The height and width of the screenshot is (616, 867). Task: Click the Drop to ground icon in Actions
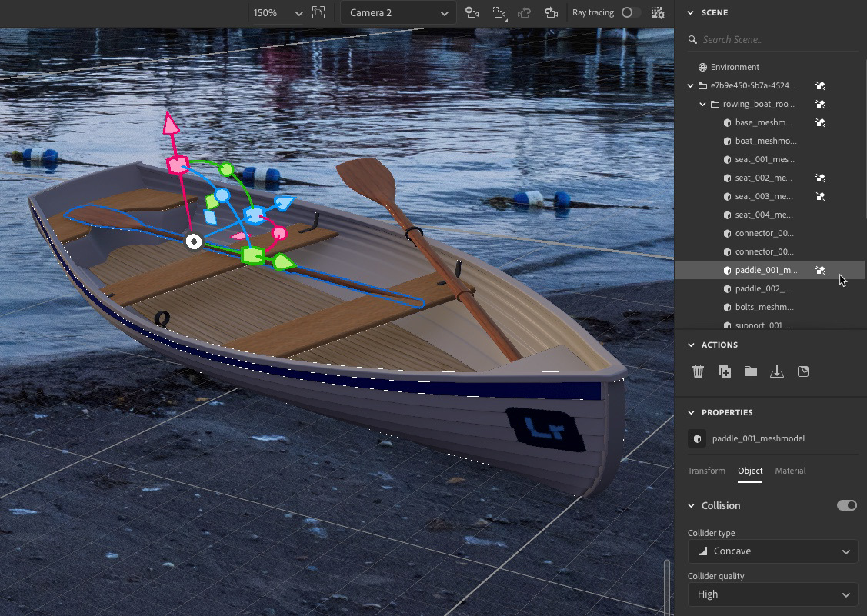777,371
